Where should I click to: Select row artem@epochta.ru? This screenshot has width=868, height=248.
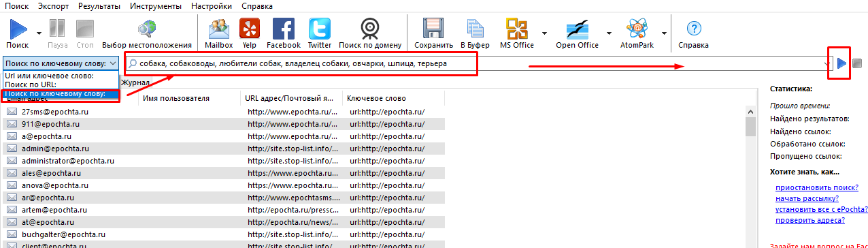tap(224, 209)
